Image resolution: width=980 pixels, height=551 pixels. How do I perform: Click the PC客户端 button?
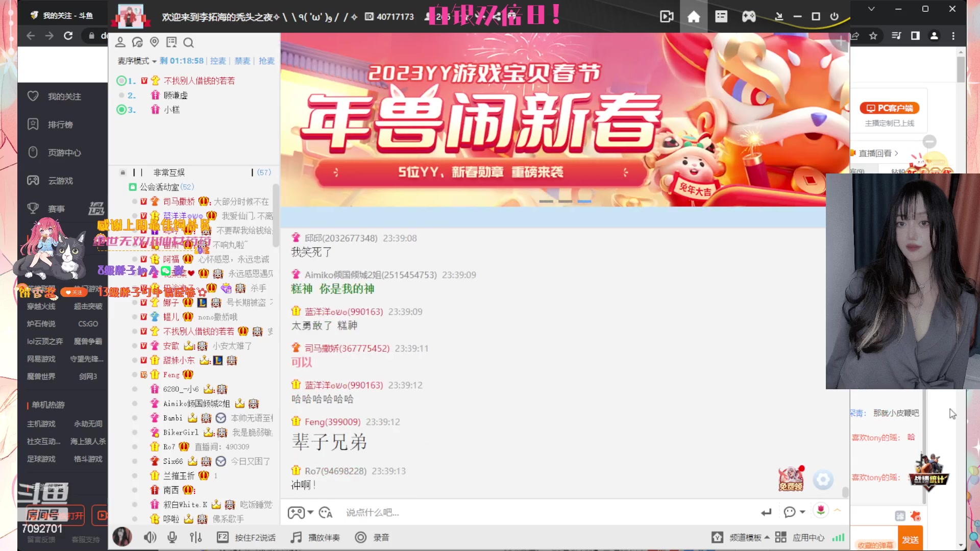click(890, 108)
